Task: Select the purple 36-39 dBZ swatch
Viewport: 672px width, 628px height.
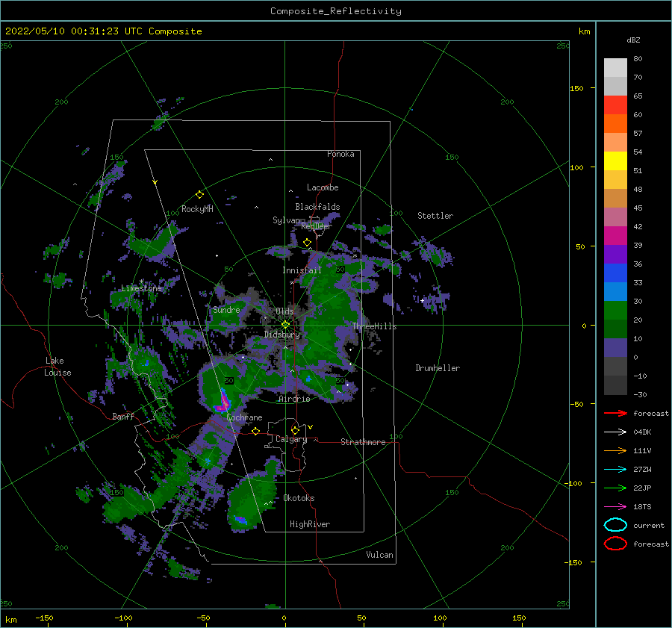Action: (x=615, y=254)
